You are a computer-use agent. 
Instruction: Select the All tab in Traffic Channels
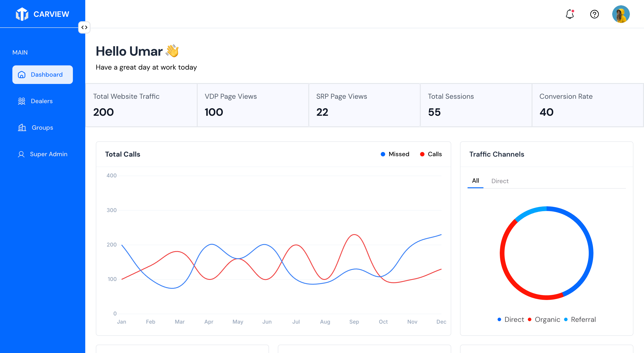click(475, 180)
